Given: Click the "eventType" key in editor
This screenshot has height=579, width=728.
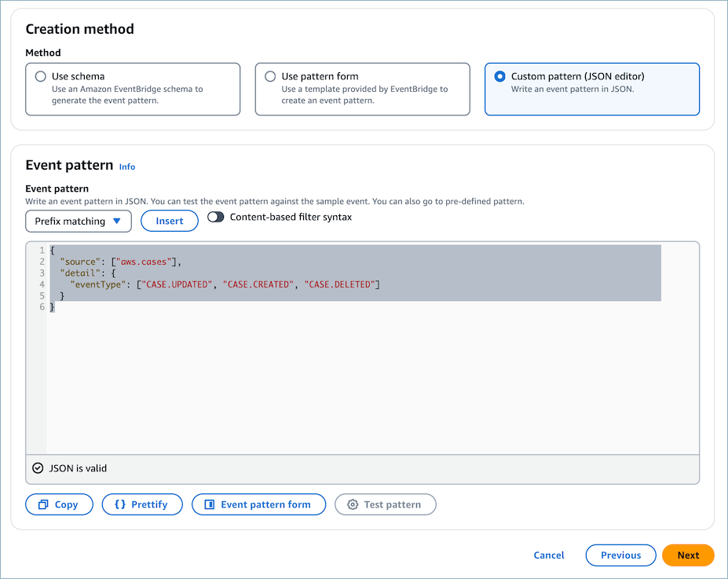Looking at the screenshot, I should tap(98, 284).
